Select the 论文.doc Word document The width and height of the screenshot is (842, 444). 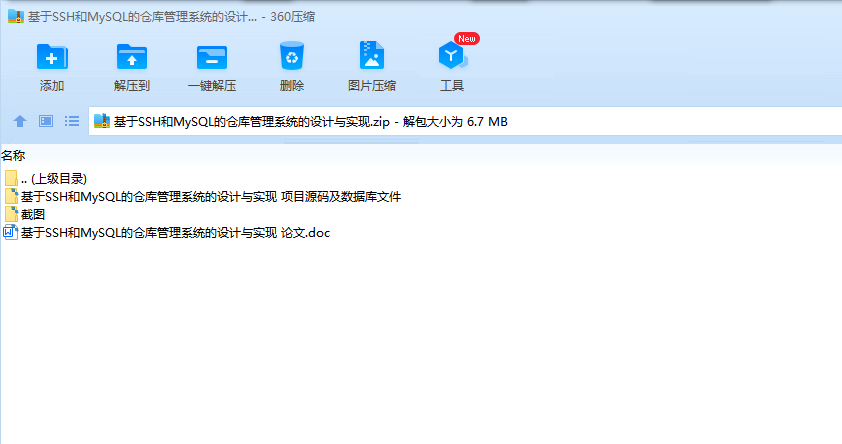(166, 232)
